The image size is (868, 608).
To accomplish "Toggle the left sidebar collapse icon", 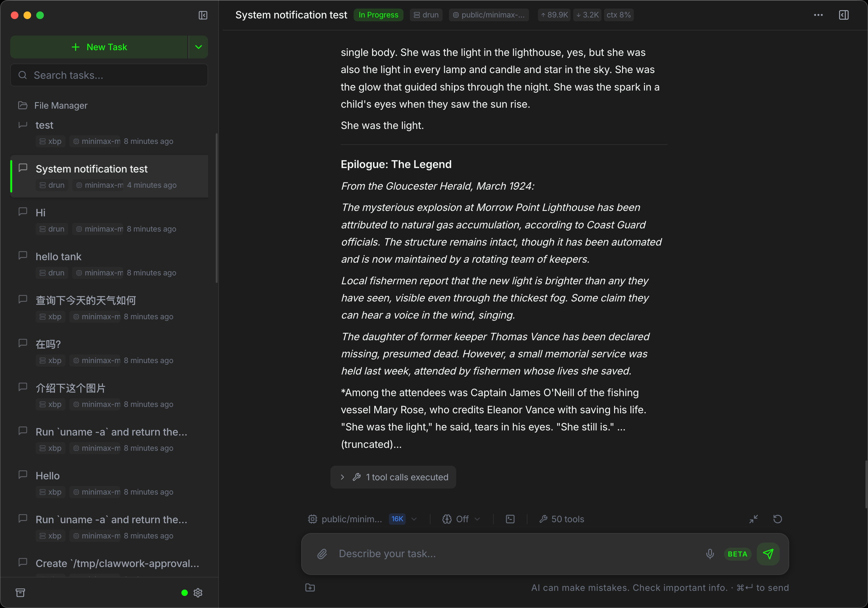I will pos(203,15).
